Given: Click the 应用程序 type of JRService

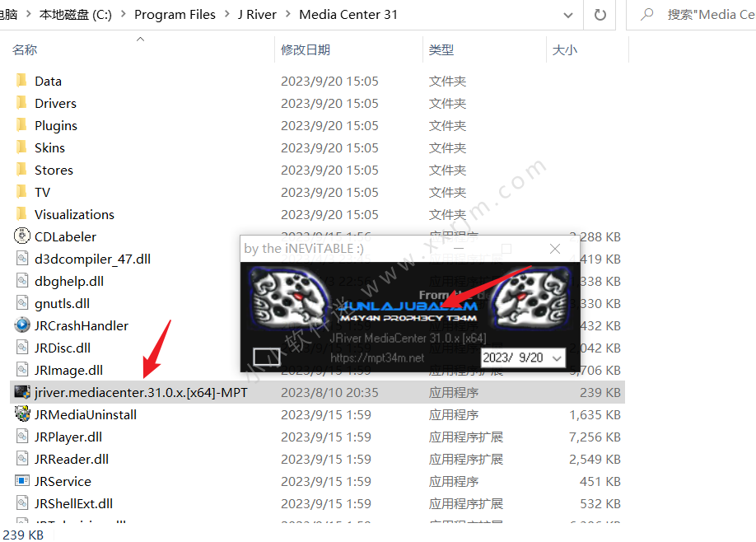Looking at the screenshot, I should (x=454, y=481).
